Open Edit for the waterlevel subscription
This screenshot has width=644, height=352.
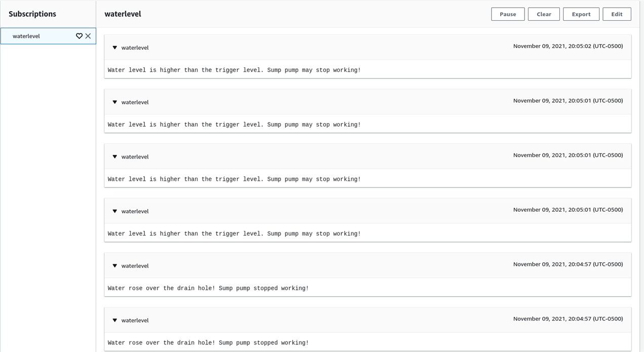pyautogui.click(x=617, y=14)
